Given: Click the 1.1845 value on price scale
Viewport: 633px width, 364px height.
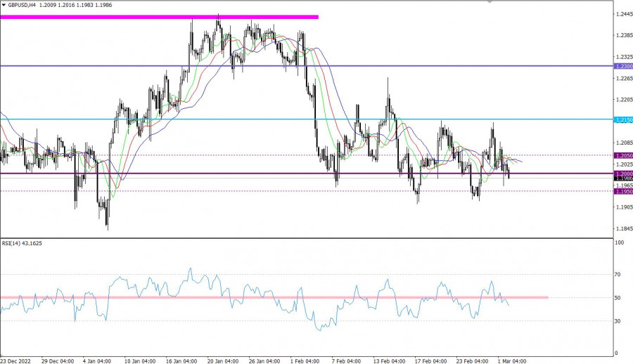Looking at the screenshot, I should click(x=623, y=228).
